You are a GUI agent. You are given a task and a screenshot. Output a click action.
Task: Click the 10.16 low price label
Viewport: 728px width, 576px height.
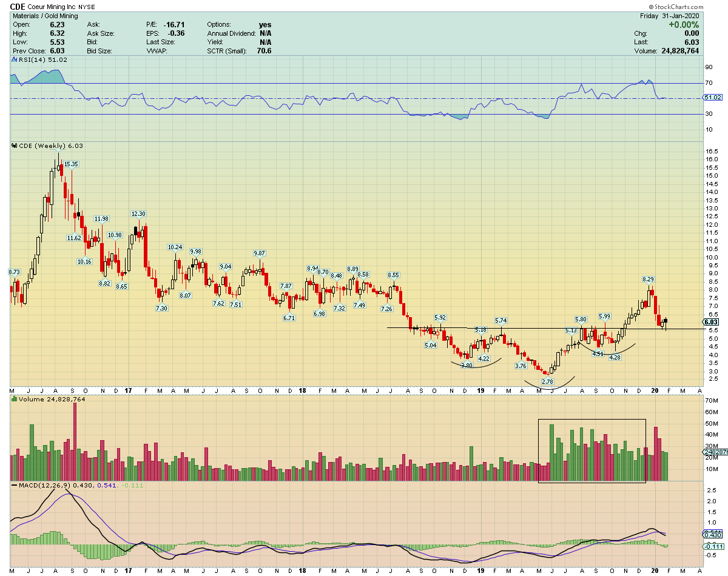coord(84,262)
